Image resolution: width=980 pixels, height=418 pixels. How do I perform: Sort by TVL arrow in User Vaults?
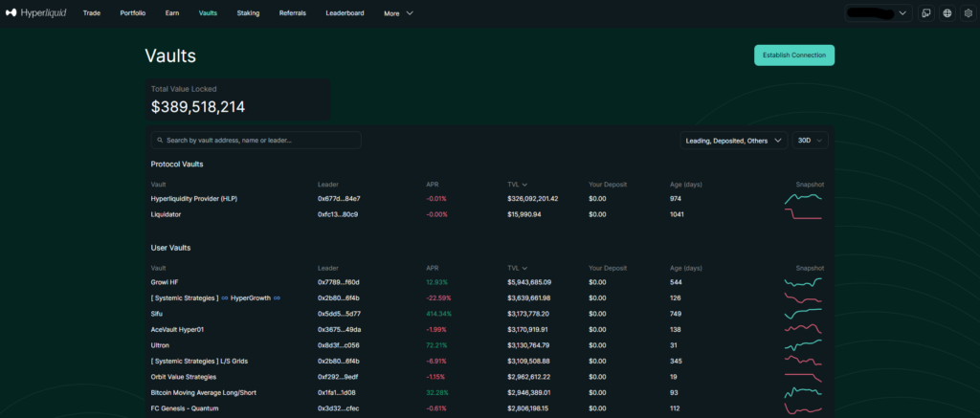tap(525, 269)
